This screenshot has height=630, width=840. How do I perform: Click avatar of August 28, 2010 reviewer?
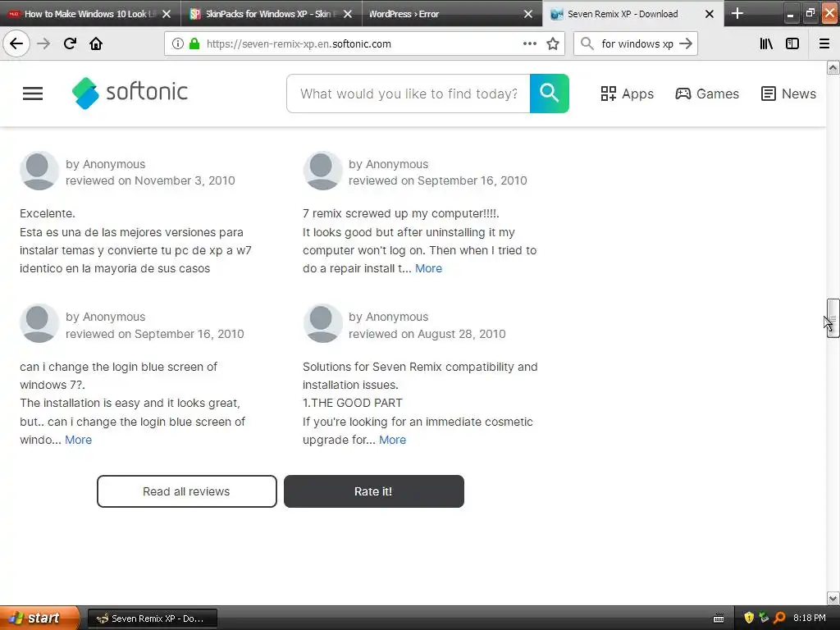(322, 323)
